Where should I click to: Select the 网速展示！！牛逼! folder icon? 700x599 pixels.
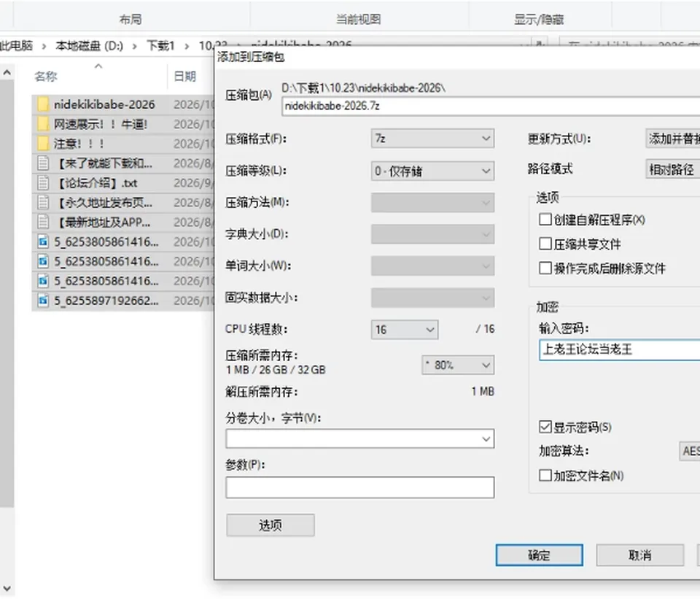[43, 124]
